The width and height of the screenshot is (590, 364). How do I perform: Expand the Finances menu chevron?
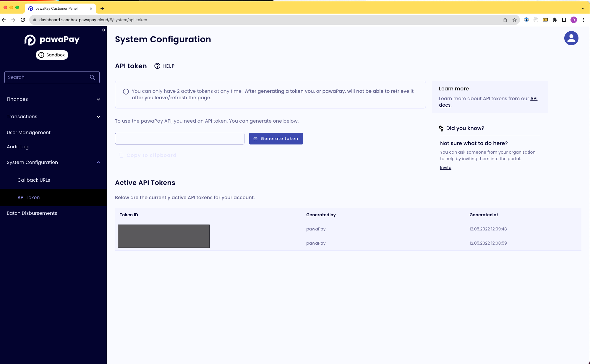tap(98, 99)
